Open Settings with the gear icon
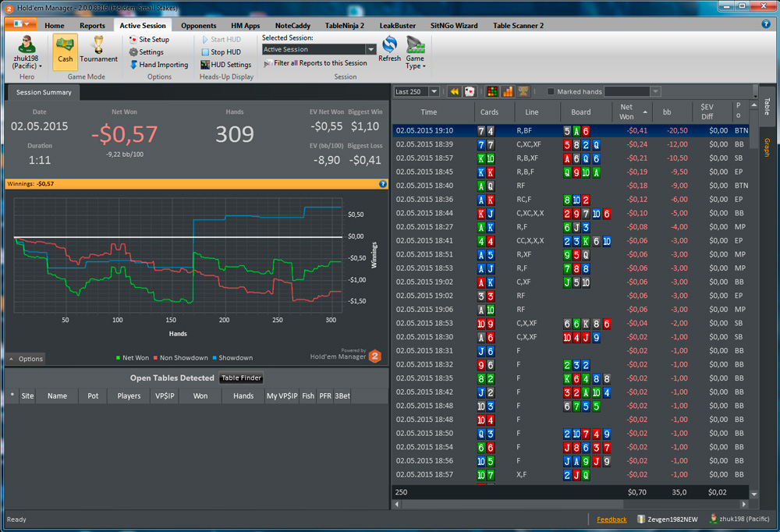This screenshot has width=780, height=532. click(147, 51)
